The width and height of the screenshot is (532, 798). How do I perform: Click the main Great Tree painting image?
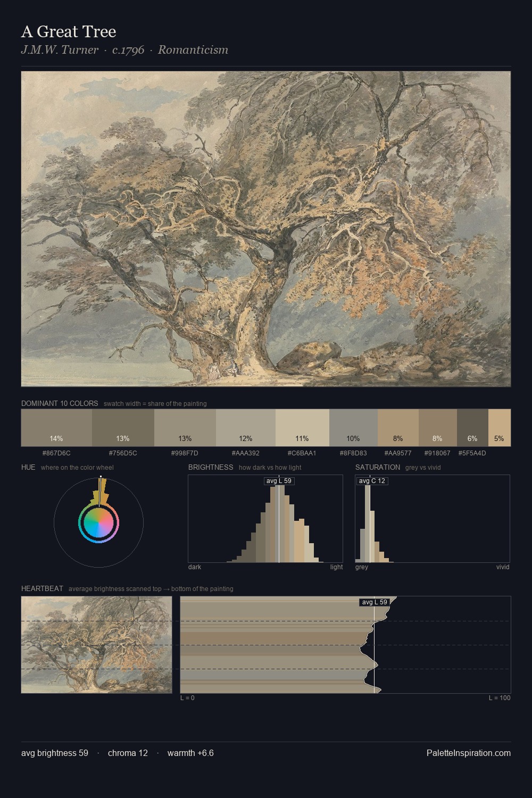(266, 229)
